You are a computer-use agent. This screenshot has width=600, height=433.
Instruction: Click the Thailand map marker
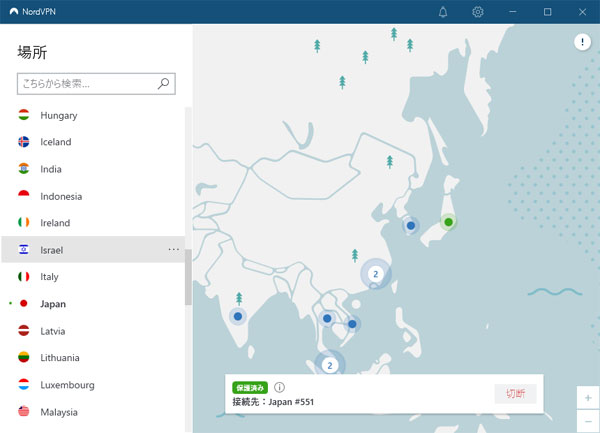point(327,318)
